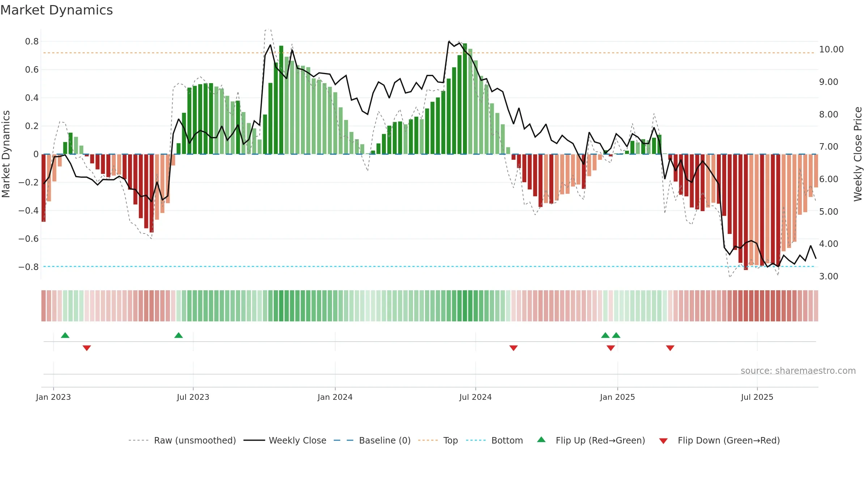Click the 0.8 left axis tick

pyautogui.click(x=32, y=42)
